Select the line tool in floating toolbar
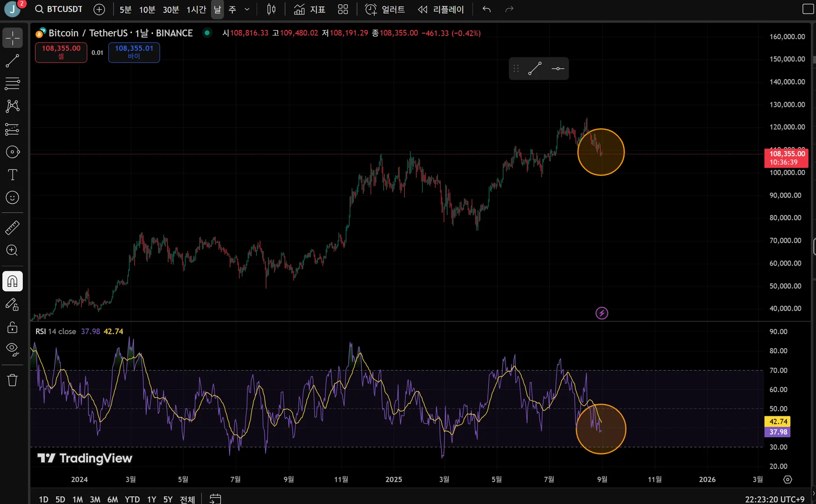 tap(535, 69)
